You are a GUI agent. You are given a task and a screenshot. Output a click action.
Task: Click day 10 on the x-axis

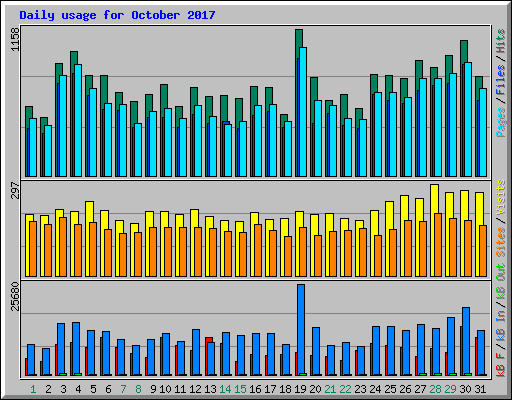point(165,389)
